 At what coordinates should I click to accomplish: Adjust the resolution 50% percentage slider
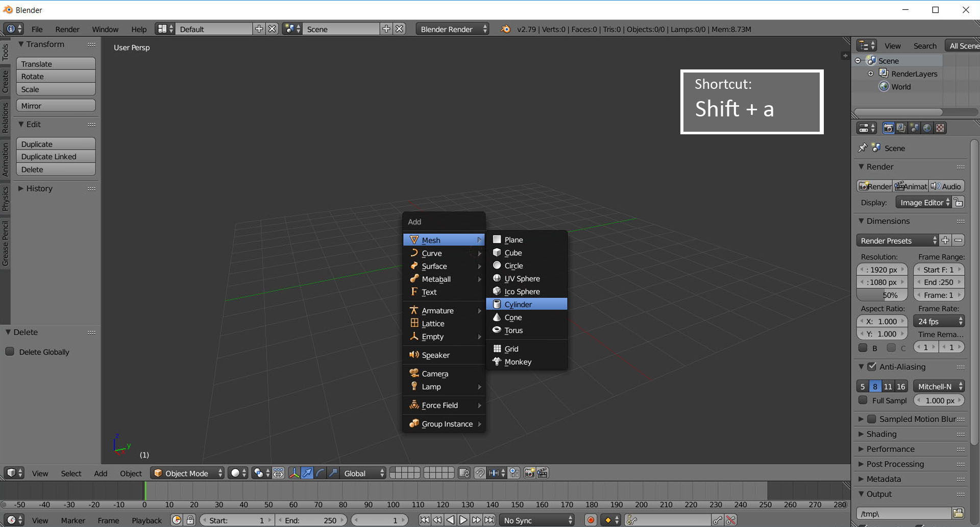(x=882, y=295)
